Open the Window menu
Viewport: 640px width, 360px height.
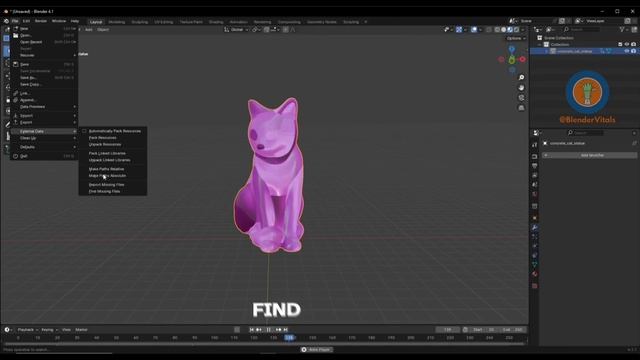click(59, 21)
